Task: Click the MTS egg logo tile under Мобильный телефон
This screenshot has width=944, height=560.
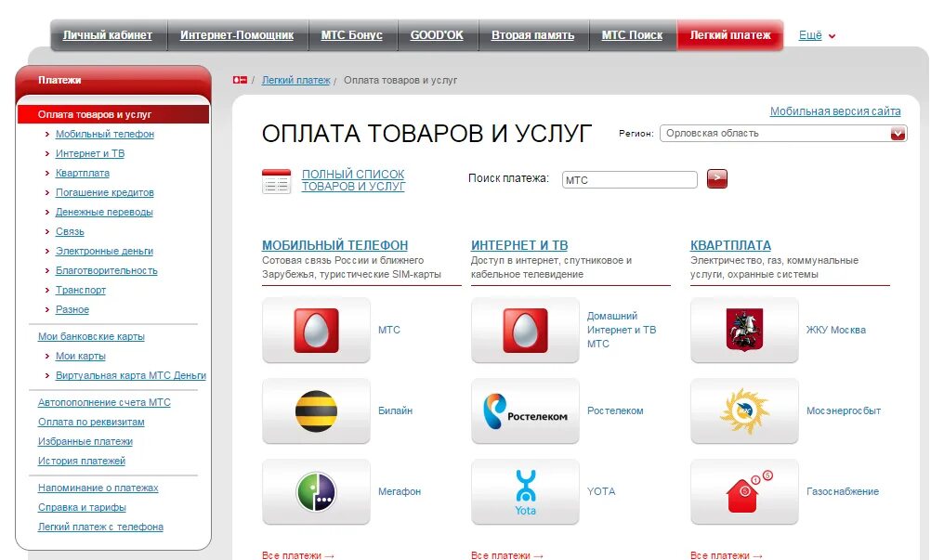Action: pos(316,330)
